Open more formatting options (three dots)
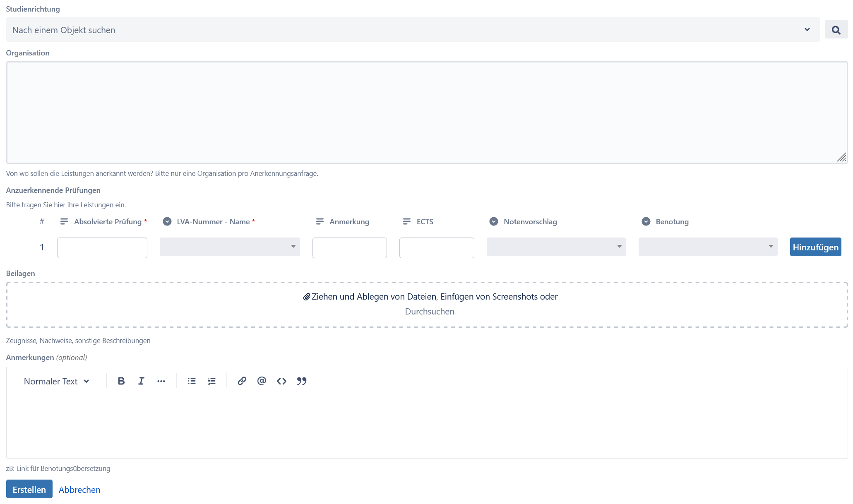 (x=161, y=381)
